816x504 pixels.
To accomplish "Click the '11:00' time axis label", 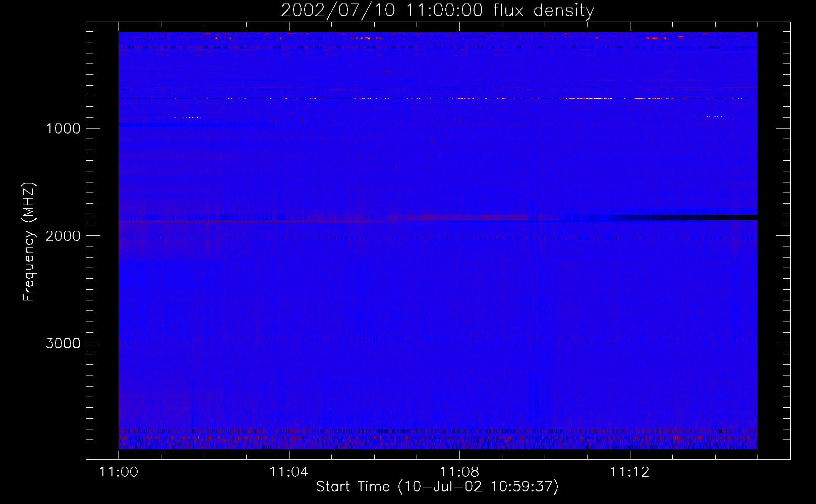I will 119,472.
